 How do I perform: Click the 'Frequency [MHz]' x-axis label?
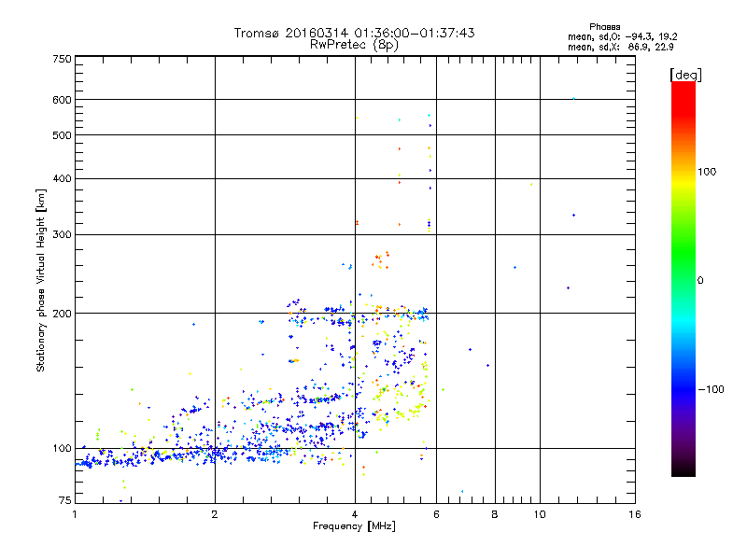(354, 526)
